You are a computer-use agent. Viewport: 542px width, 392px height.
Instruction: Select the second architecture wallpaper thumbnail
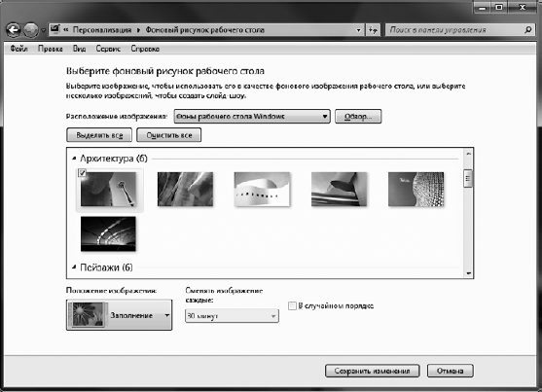click(x=185, y=189)
